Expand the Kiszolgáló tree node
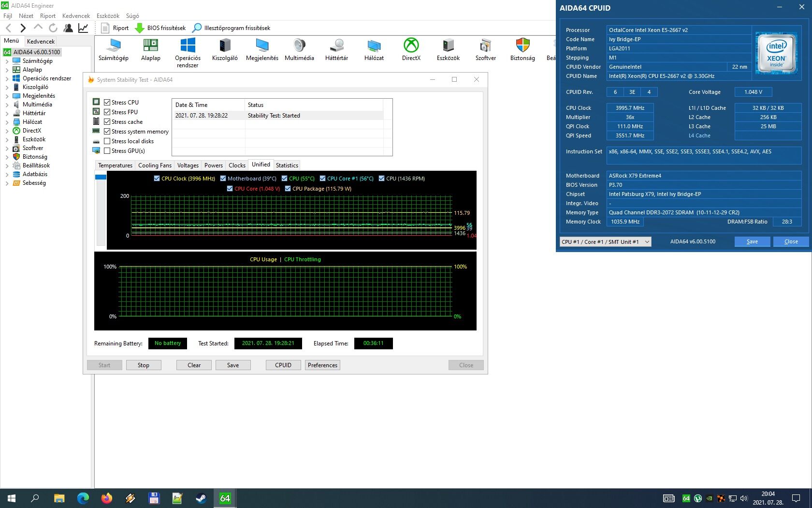The image size is (812, 508). click(x=7, y=88)
